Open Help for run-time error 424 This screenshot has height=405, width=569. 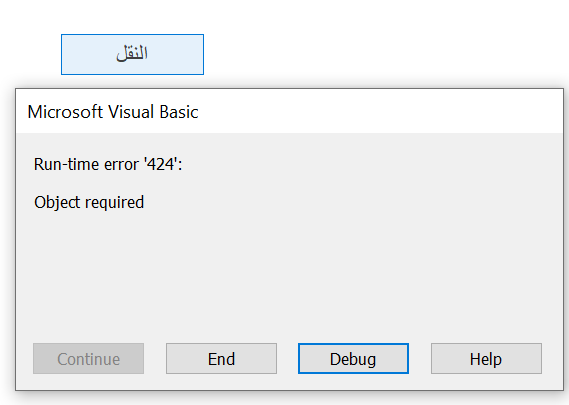pyautogui.click(x=486, y=359)
